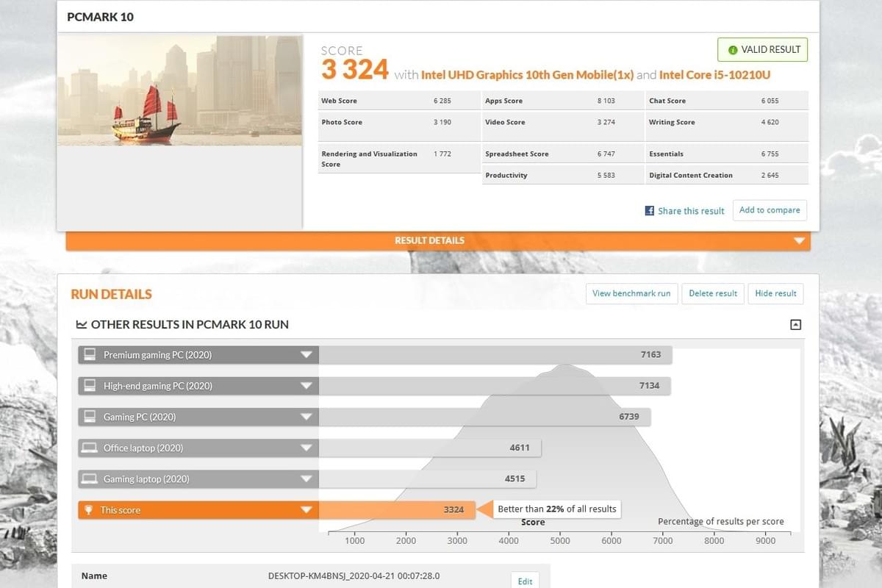Click Digital Content Creation label
Viewport: 882px width, 588px height.
point(691,175)
